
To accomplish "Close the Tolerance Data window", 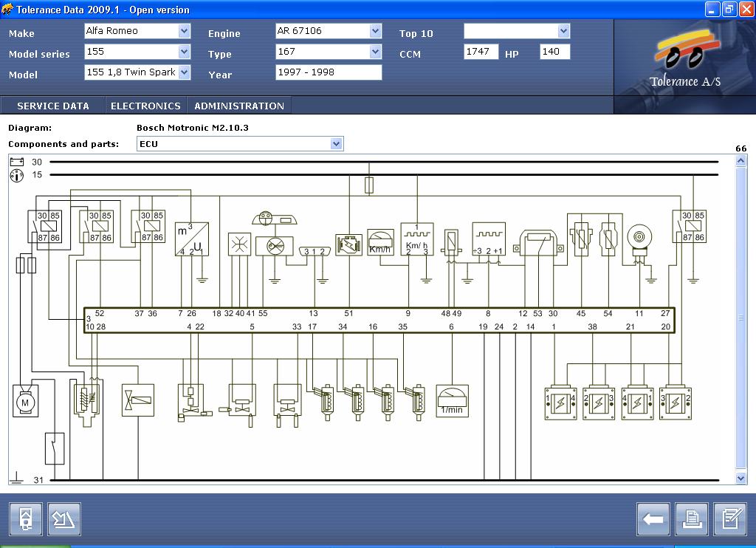I will [746, 9].
